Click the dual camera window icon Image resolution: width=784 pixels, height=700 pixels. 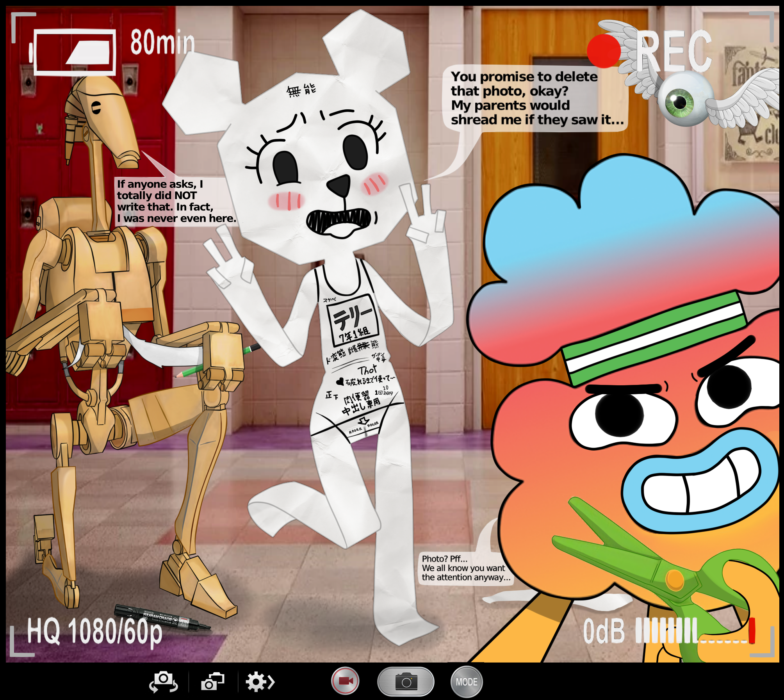tap(212, 682)
